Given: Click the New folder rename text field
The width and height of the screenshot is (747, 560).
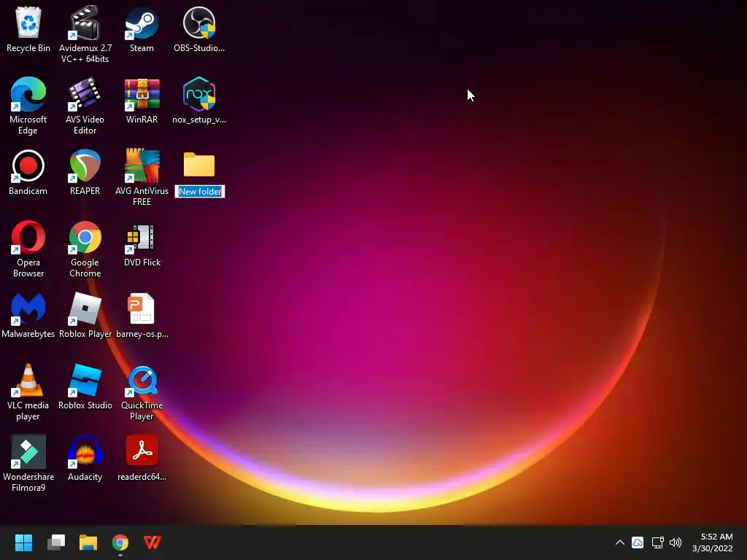Looking at the screenshot, I should [x=200, y=192].
